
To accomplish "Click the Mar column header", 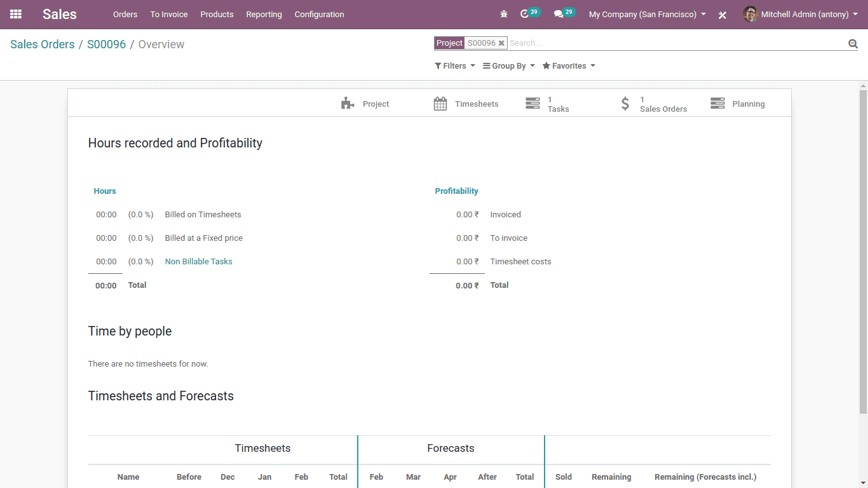I will 414,477.
